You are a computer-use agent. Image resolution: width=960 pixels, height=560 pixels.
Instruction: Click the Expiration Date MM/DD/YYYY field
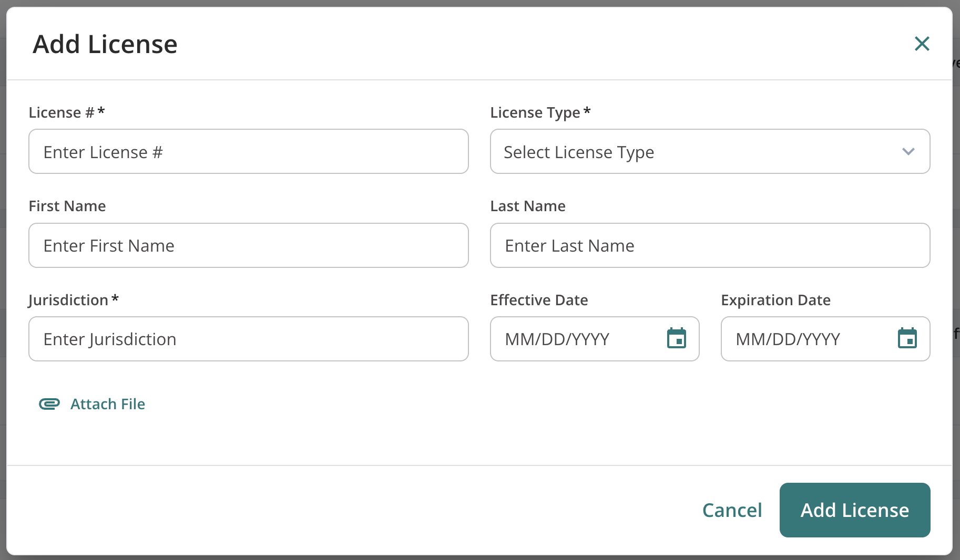point(825,339)
